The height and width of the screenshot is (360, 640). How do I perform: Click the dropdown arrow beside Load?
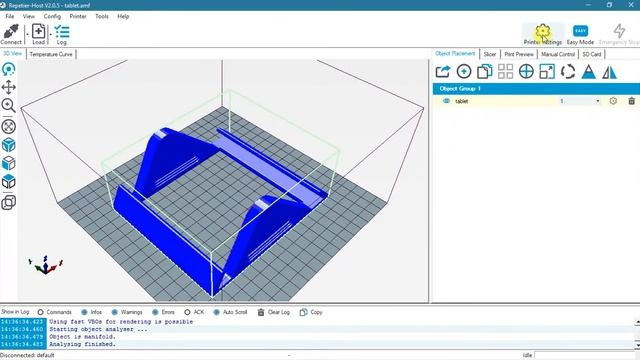(x=51, y=34)
